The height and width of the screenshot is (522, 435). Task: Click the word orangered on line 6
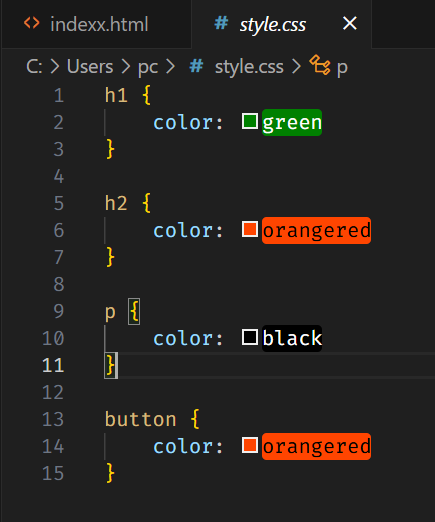click(x=316, y=231)
